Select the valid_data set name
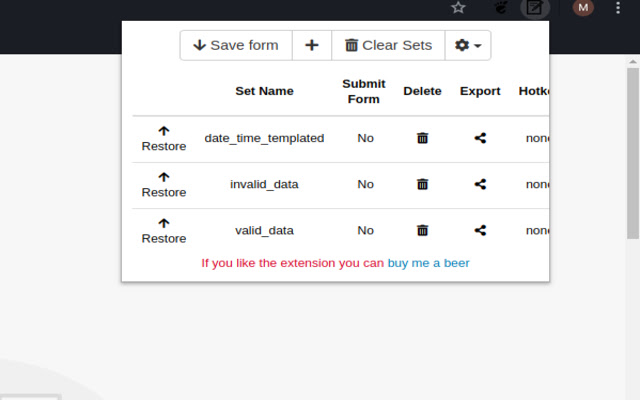The width and height of the screenshot is (640, 400). (x=264, y=231)
